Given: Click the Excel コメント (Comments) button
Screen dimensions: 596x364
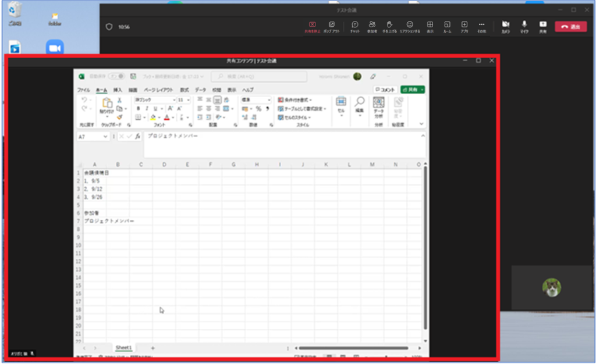Looking at the screenshot, I should pyautogui.click(x=385, y=90).
